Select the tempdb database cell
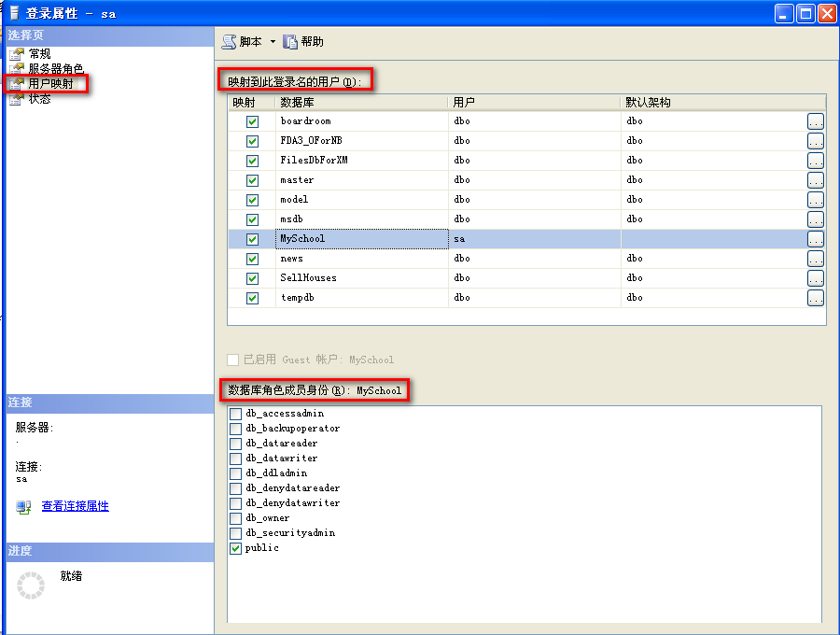This screenshot has width=840, height=635. click(x=362, y=297)
